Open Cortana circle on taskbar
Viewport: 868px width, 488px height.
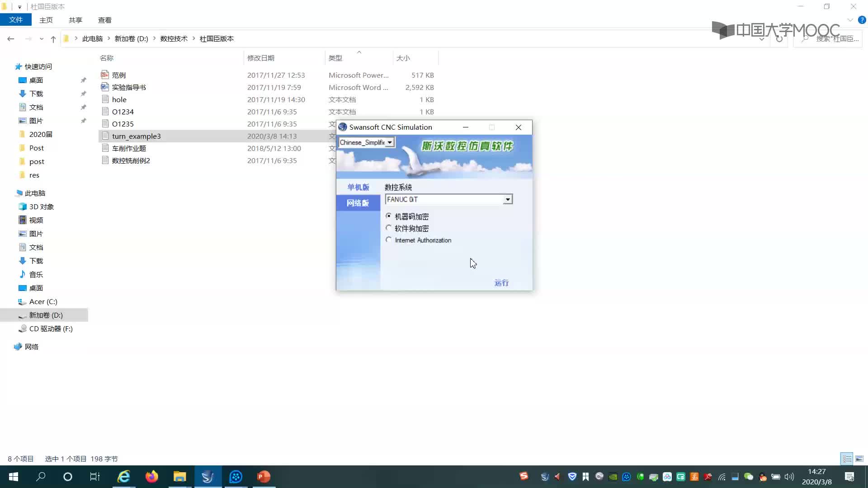pos(68,477)
